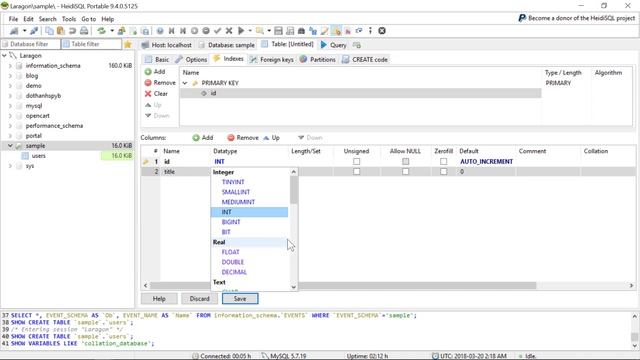Go to last row toolbar icon
The image size is (640, 360).
(183, 31)
